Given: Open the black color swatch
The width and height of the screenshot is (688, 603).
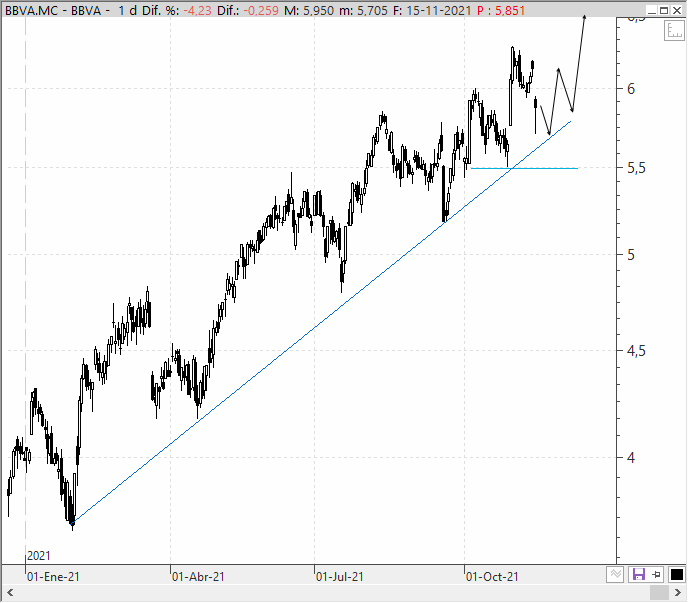Looking at the screenshot, I should pyautogui.click(x=677, y=574).
